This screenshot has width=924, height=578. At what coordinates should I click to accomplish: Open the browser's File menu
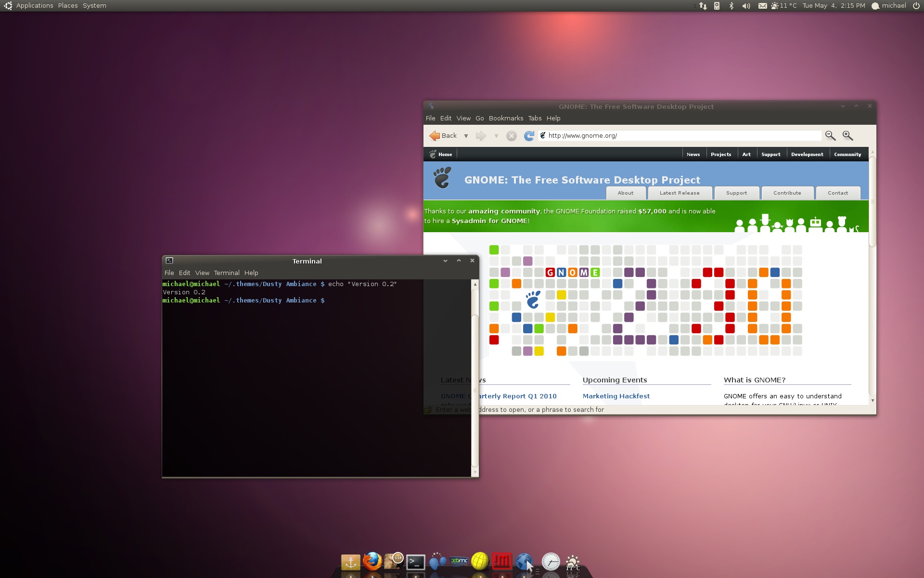coord(430,118)
